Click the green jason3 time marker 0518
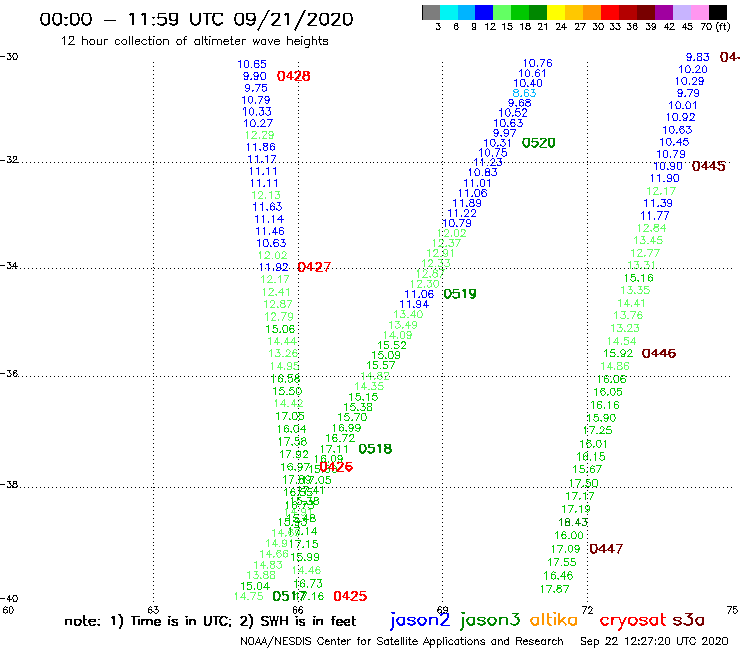Viewport: 740px width, 650px height. click(x=375, y=449)
